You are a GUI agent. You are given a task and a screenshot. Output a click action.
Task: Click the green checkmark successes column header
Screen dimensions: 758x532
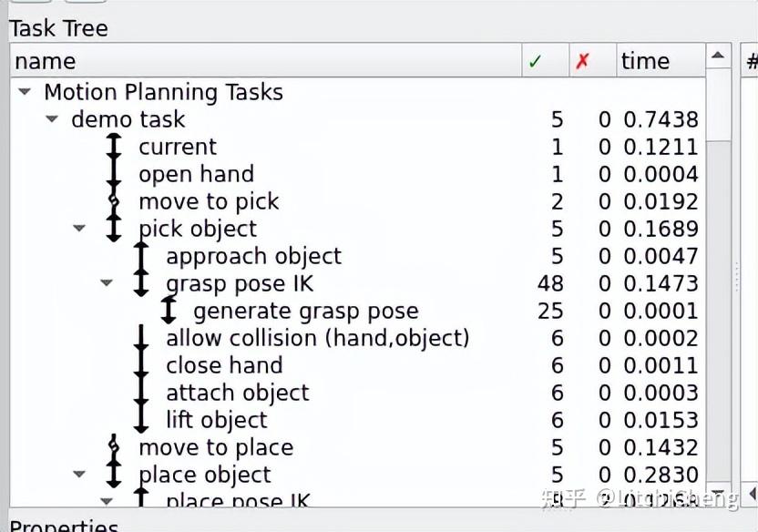pyautogui.click(x=535, y=61)
